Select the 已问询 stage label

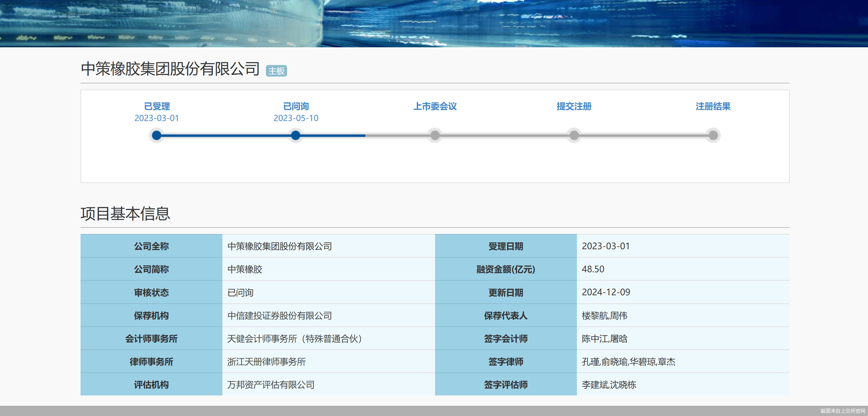point(296,106)
